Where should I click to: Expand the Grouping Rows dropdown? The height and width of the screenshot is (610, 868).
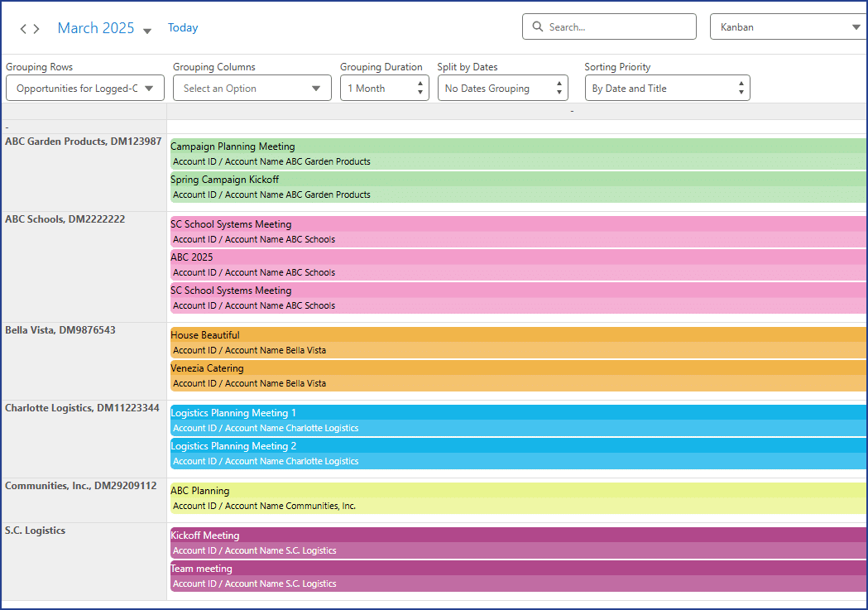(84, 89)
